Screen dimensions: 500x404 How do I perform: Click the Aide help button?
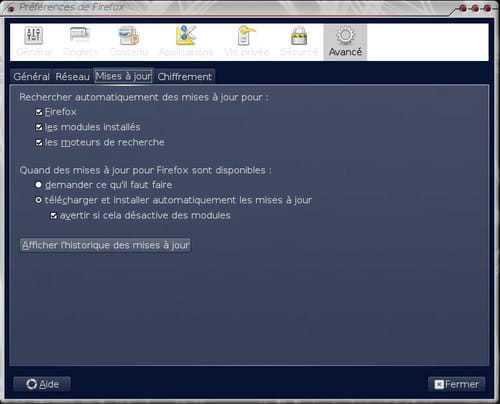coord(42,384)
